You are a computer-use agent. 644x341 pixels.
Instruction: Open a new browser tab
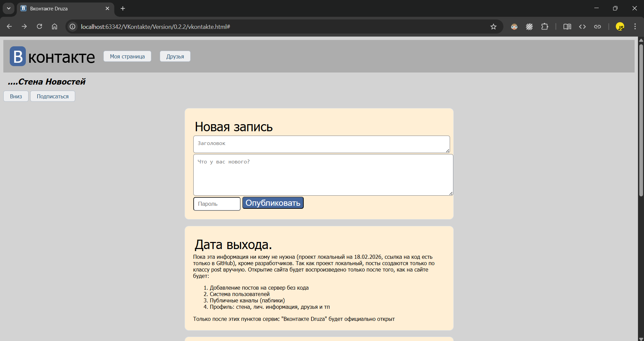[x=123, y=8]
